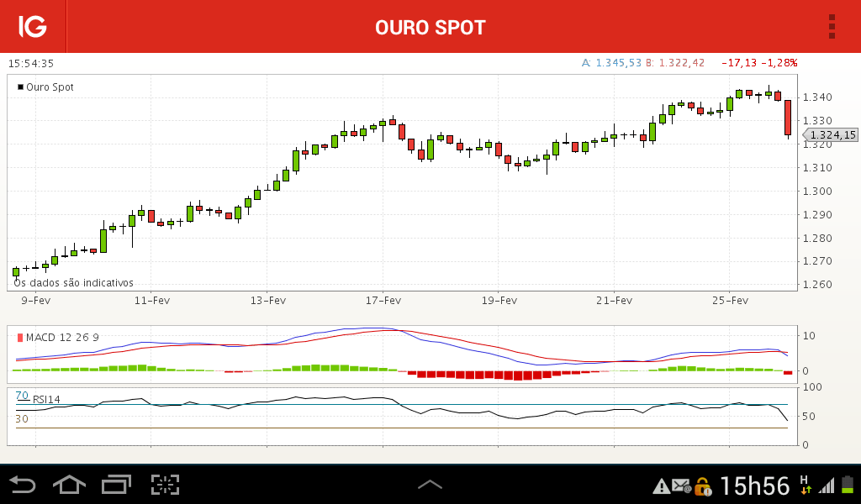
Task: Click the last red candlestick
Action: coord(788,118)
